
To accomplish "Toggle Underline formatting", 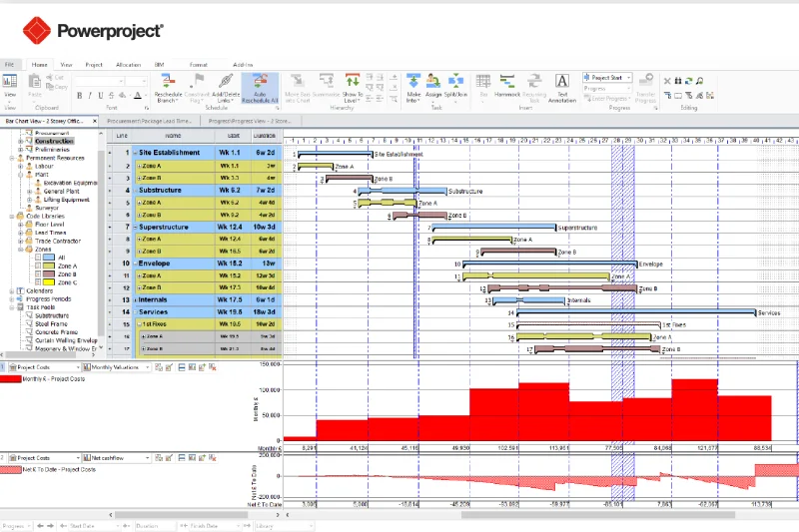I will pos(101,95).
